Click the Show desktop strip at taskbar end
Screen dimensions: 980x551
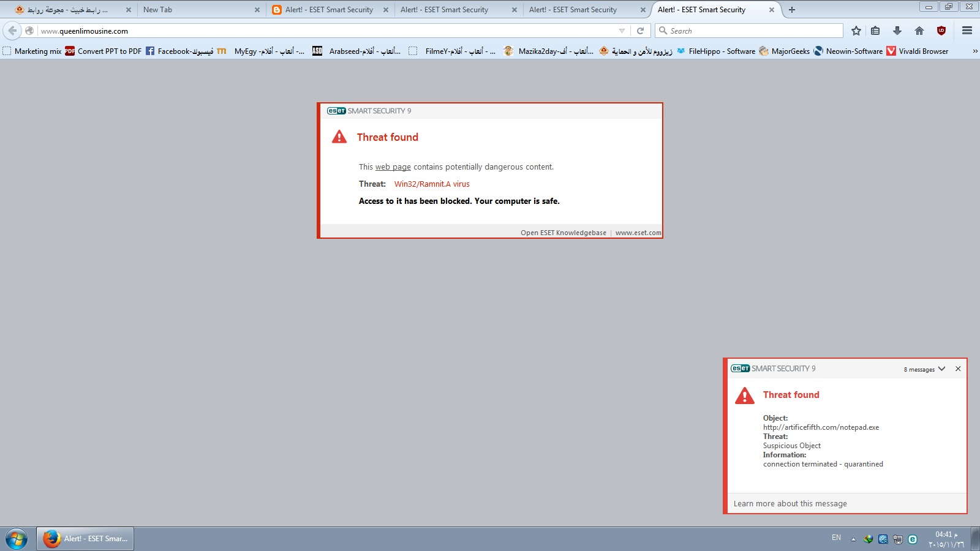(975, 539)
